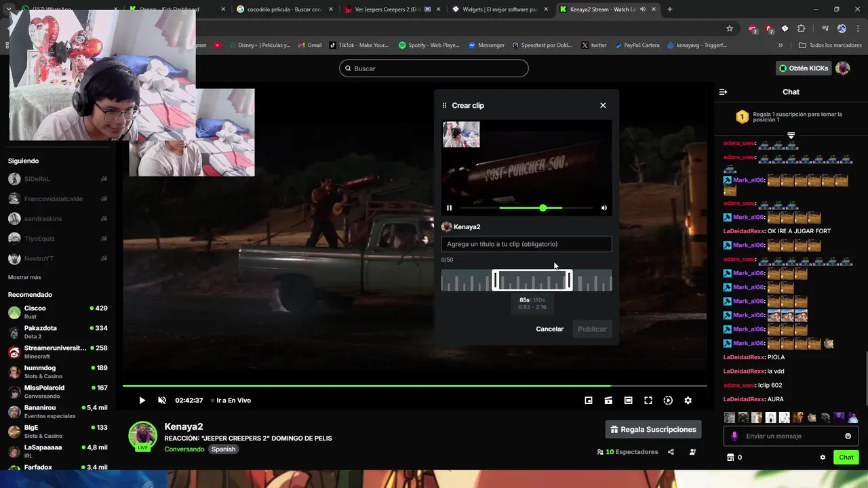This screenshot has width=868, height=488.
Task: Mute audio icon on Kenaya2 Stream tab
Action: [643, 9]
